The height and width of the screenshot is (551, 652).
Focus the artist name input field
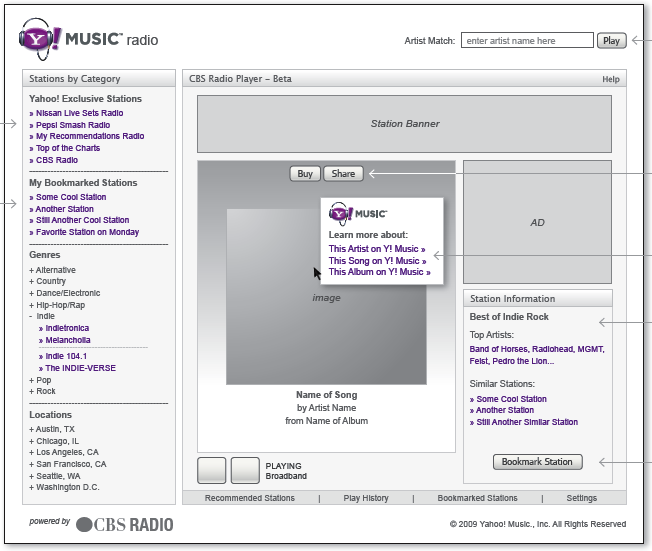[527, 41]
